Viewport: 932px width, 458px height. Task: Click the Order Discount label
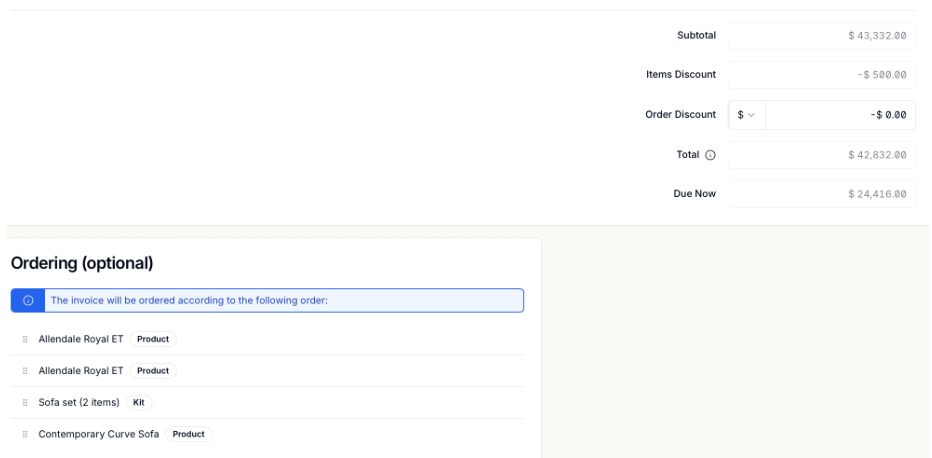(x=681, y=115)
